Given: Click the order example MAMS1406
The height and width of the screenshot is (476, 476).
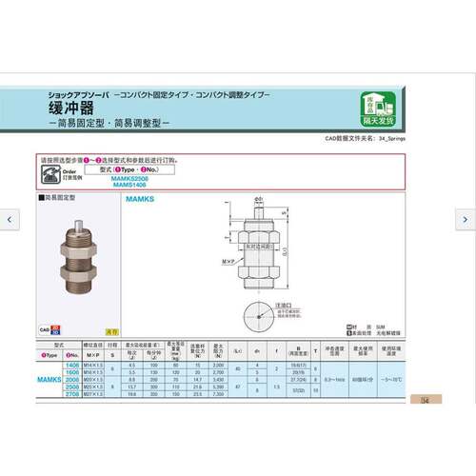Looking at the screenshot, I should pyautogui.click(x=129, y=185).
